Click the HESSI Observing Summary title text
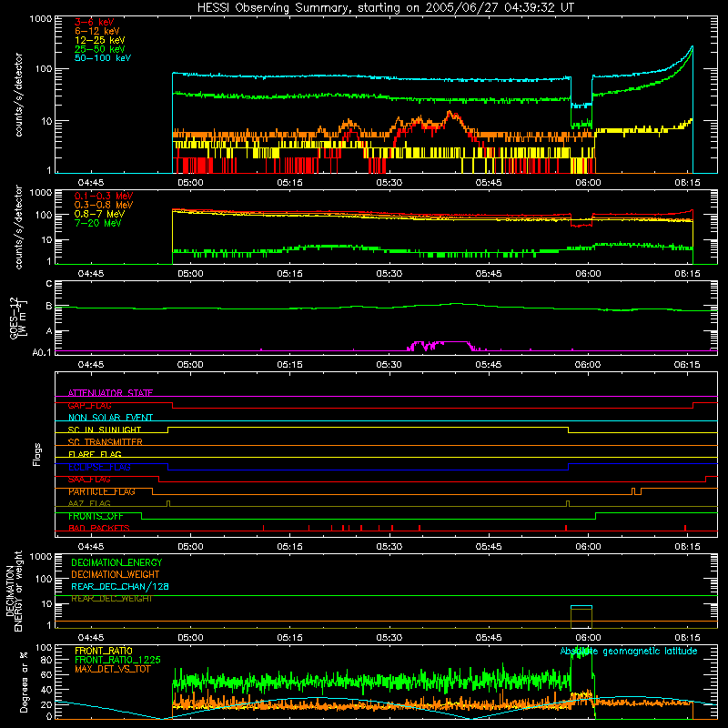This screenshot has width=728, height=728. (386, 8)
